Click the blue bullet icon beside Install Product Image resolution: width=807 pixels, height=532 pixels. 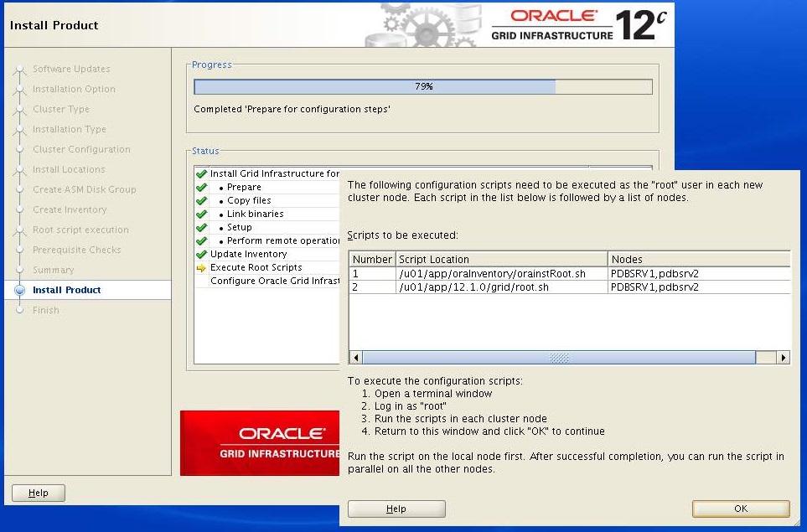[x=19, y=290]
